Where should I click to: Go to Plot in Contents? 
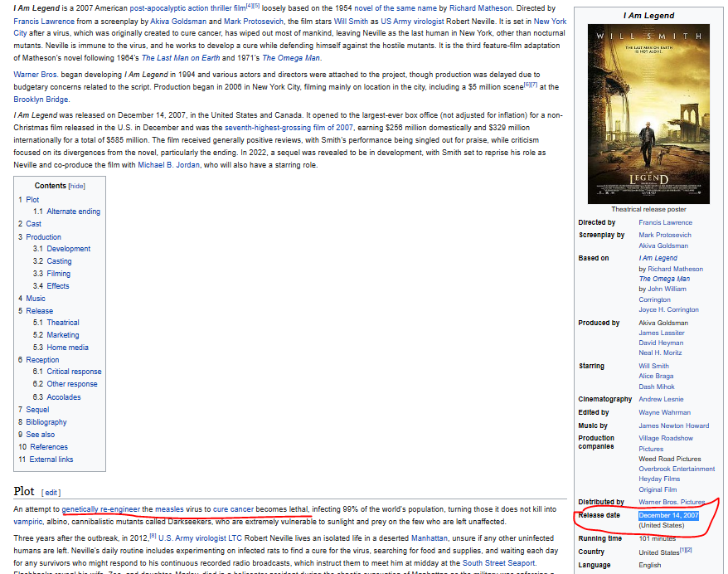pyautogui.click(x=32, y=200)
